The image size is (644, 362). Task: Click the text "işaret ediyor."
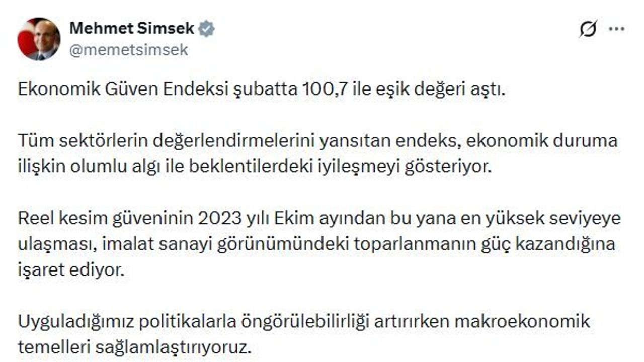70,270
